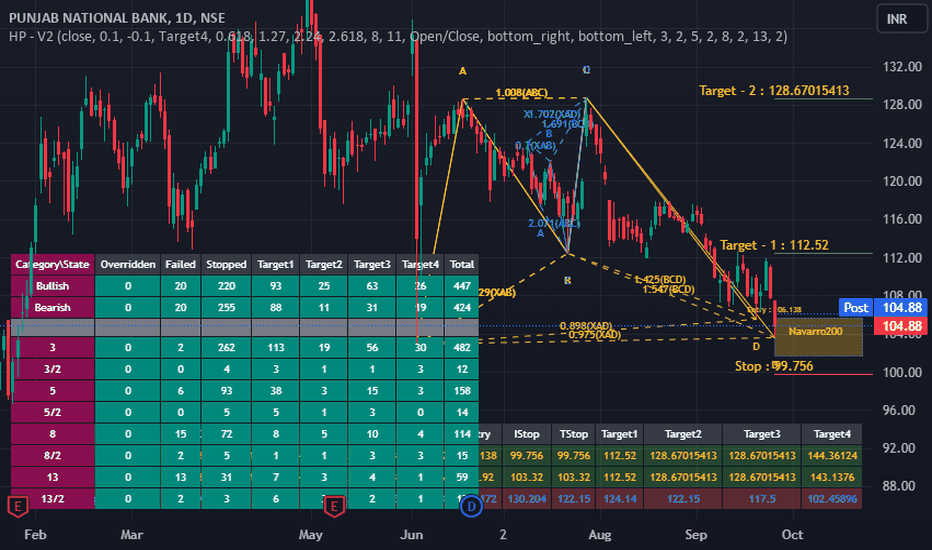Click the 0.975(XAD) ratio label
Screen dimensions: 932x550
[594, 335]
